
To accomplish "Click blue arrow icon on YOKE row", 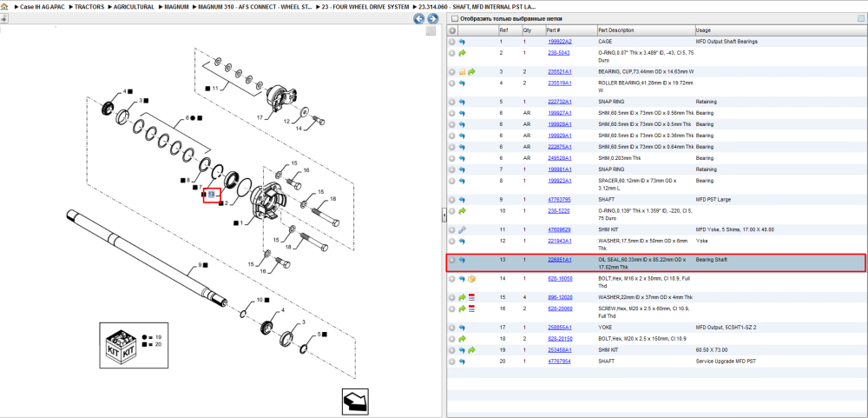I will coord(463,328).
